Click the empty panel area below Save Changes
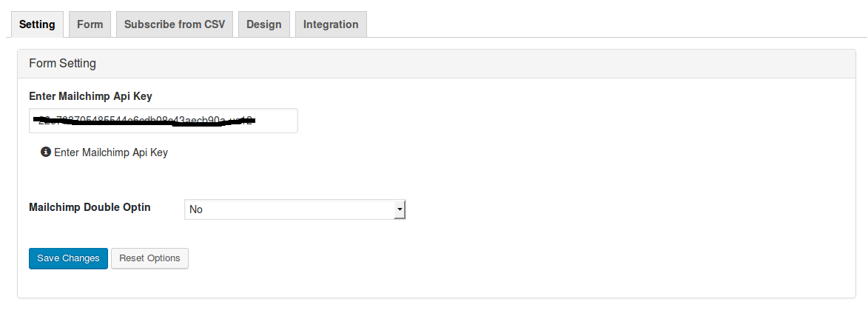The image size is (868, 319). coord(436,283)
